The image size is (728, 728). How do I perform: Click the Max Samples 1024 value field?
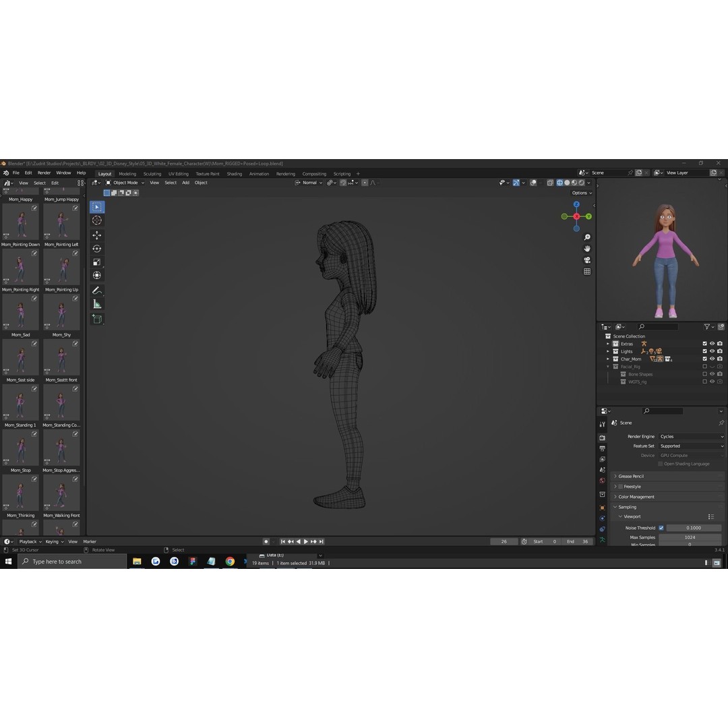pyautogui.click(x=690, y=538)
